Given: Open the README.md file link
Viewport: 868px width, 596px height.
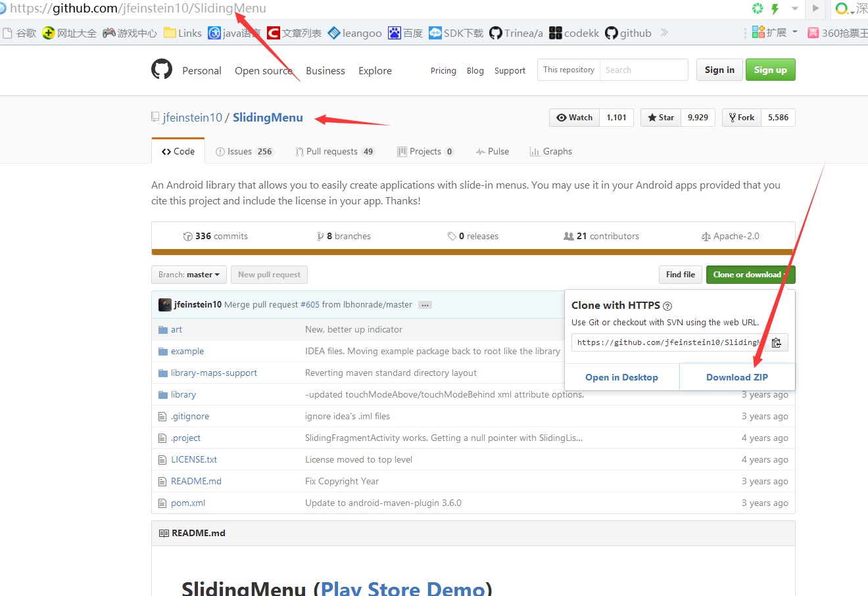Looking at the screenshot, I should (196, 482).
